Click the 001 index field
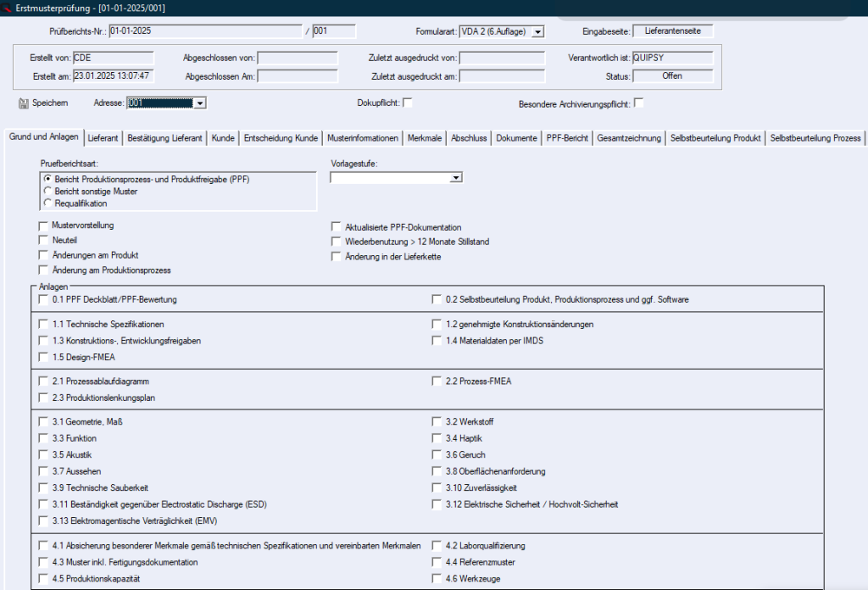The width and height of the screenshot is (868, 590). click(334, 31)
